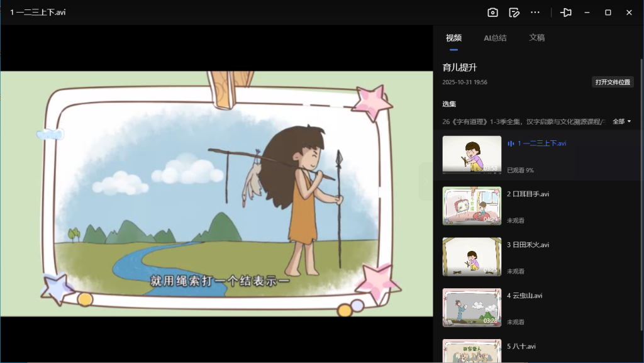Select the 5 八十.avi episode title
Image resolution: width=644 pixels, height=363 pixels.
521,347
